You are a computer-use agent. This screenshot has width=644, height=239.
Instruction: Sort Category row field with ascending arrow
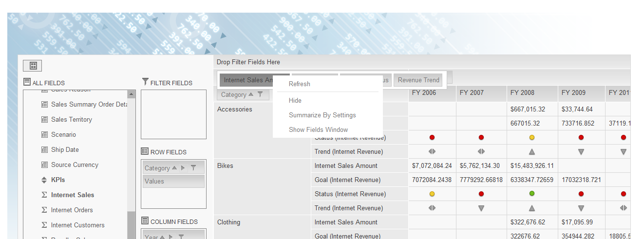[x=174, y=168]
